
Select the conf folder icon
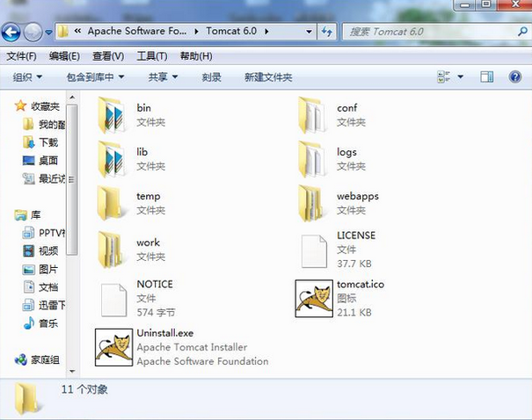[x=311, y=115]
